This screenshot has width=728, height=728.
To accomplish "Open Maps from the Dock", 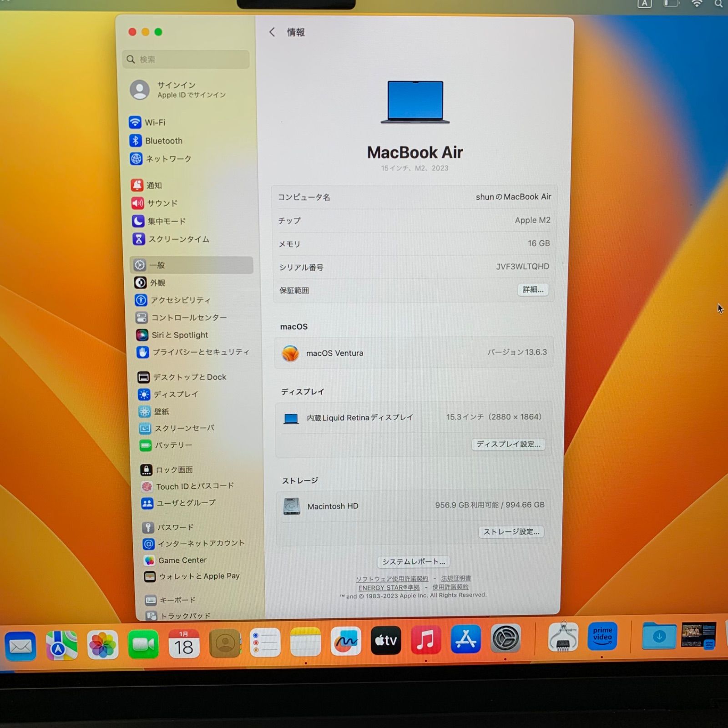I will tap(61, 645).
